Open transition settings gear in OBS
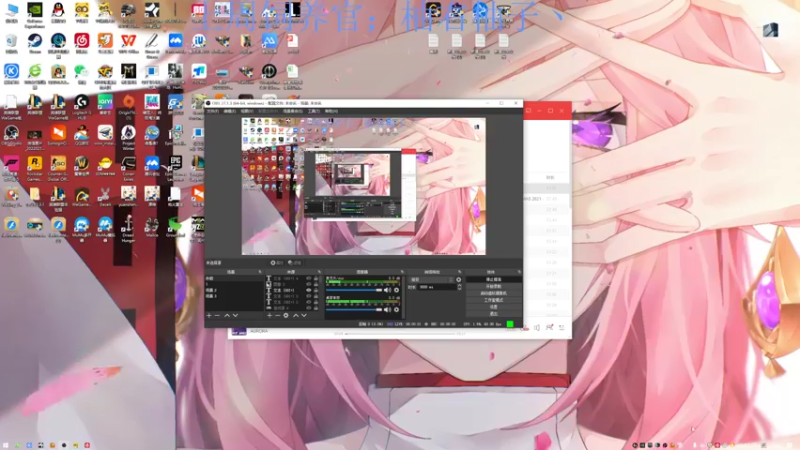This screenshot has height=450, width=800. coord(458,280)
